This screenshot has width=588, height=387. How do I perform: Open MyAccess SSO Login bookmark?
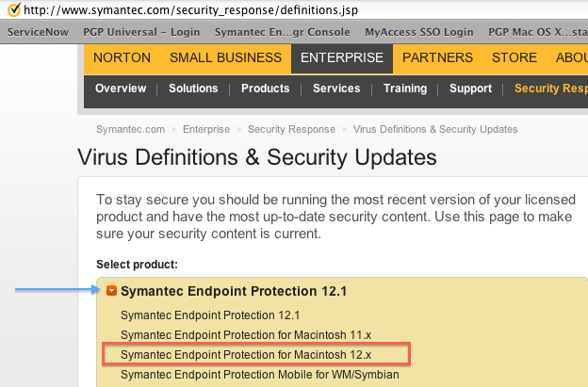point(419,32)
